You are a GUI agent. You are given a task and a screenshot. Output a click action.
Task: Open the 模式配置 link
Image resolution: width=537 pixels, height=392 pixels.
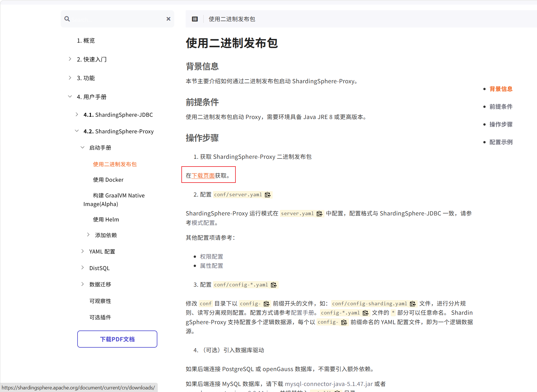(x=203, y=223)
